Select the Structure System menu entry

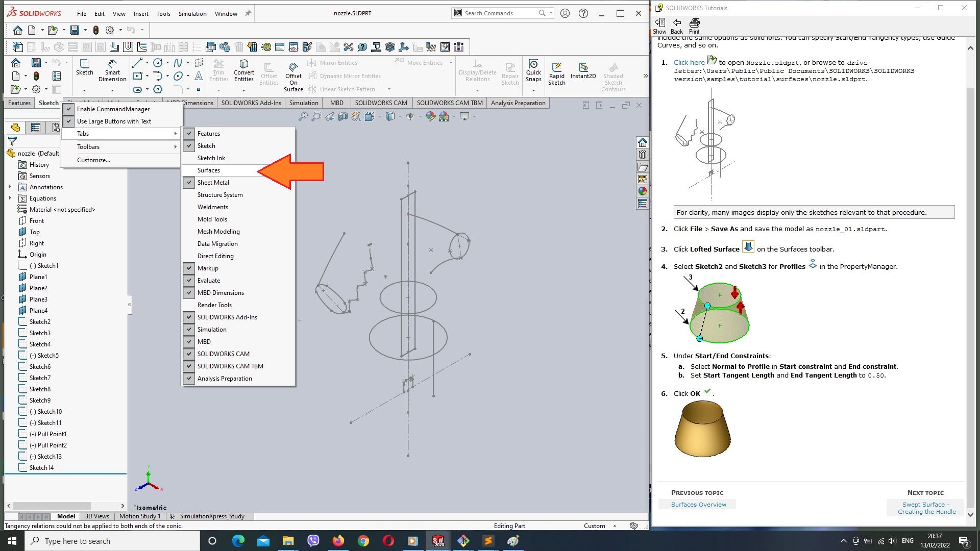coord(220,194)
